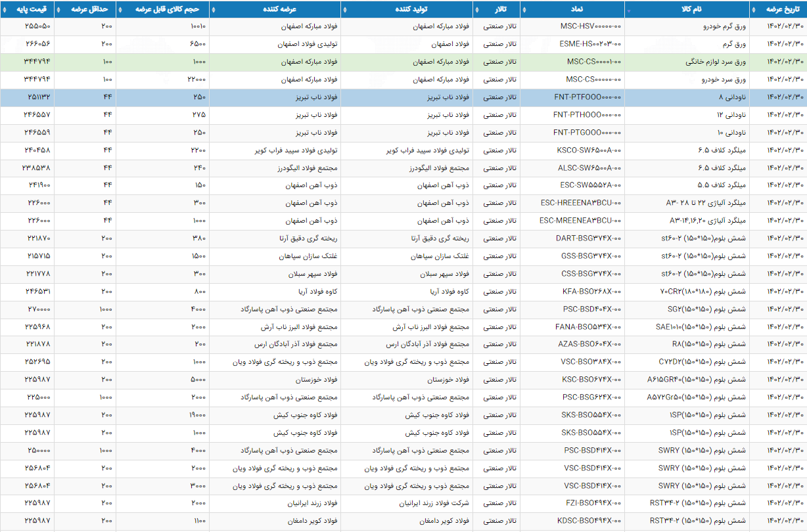Click sort icon of تولید کننده column
Image resolution: width=807 pixels, height=532 pixels.
tap(346, 10)
